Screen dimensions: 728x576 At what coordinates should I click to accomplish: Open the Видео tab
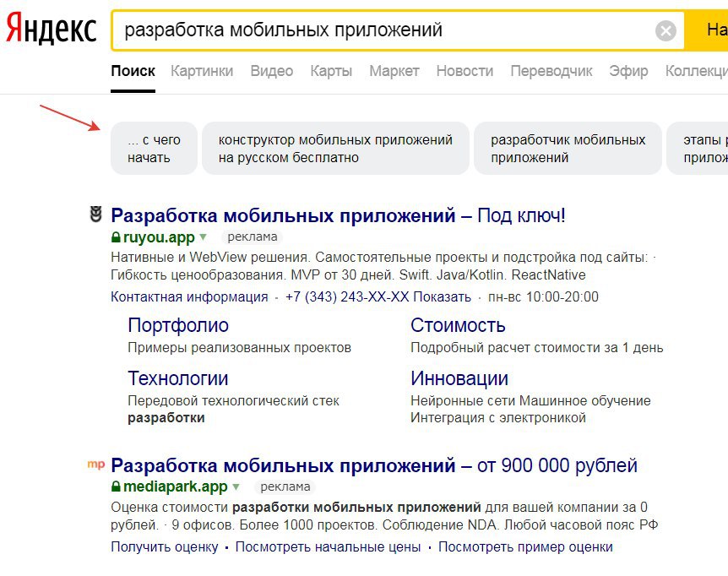point(272,71)
